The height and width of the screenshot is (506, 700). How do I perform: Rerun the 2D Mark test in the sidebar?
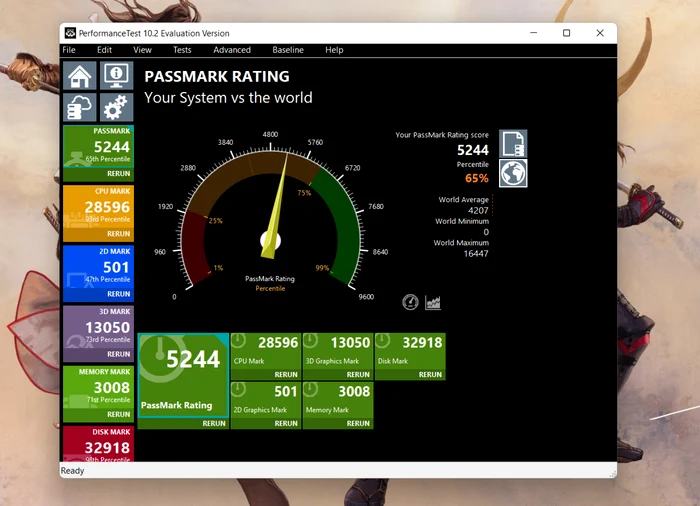click(118, 294)
